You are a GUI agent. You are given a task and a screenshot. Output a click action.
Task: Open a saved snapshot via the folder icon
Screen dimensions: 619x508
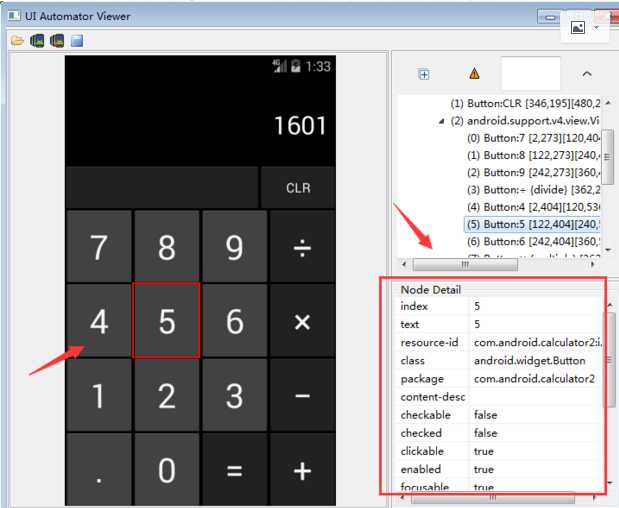pos(17,40)
